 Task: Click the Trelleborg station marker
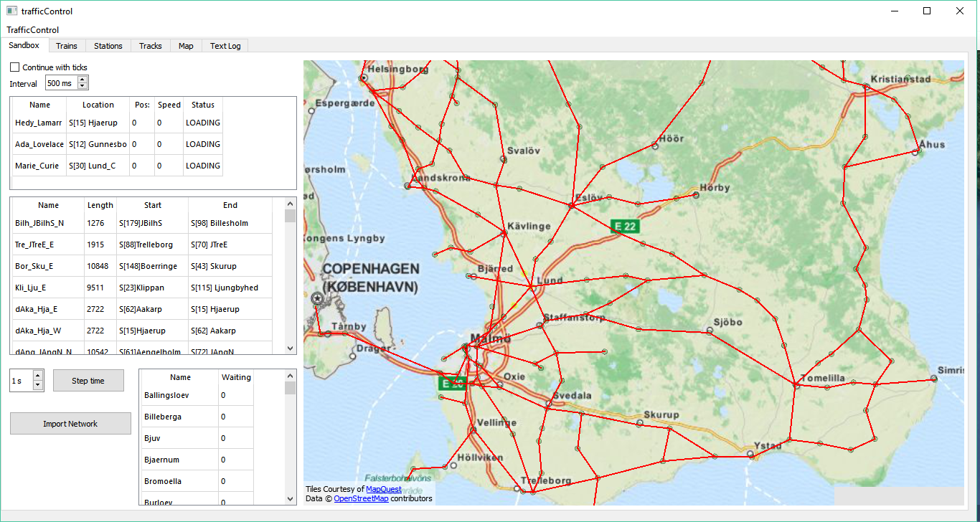[x=533, y=493]
